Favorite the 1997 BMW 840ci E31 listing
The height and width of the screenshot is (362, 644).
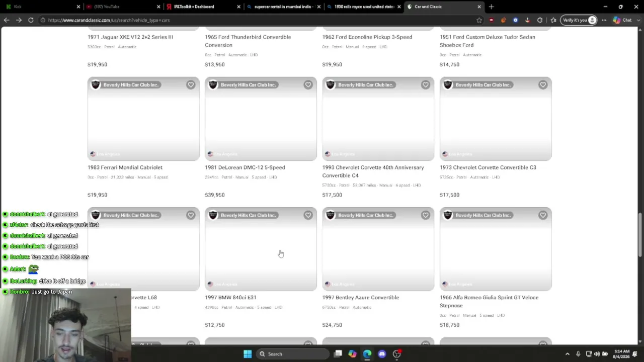tap(308, 215)
